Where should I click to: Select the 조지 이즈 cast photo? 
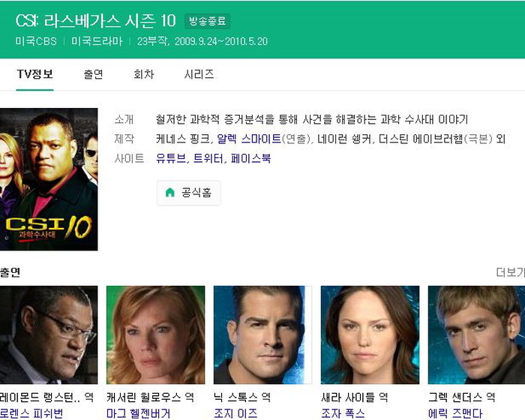pos(262,335)
